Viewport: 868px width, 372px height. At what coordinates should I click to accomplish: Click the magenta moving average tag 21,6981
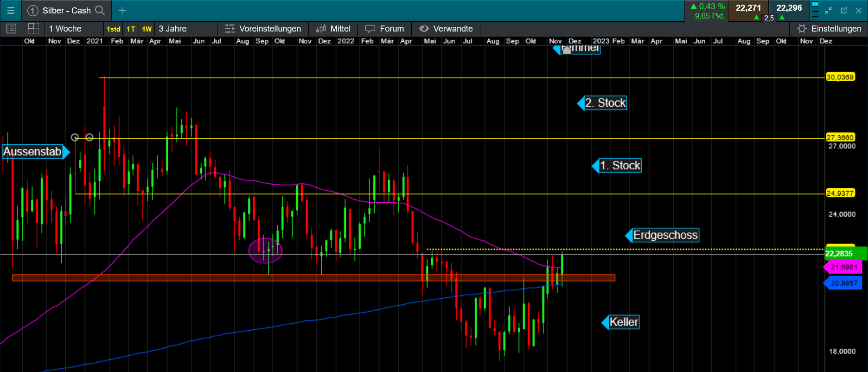(x=843, y=267)
